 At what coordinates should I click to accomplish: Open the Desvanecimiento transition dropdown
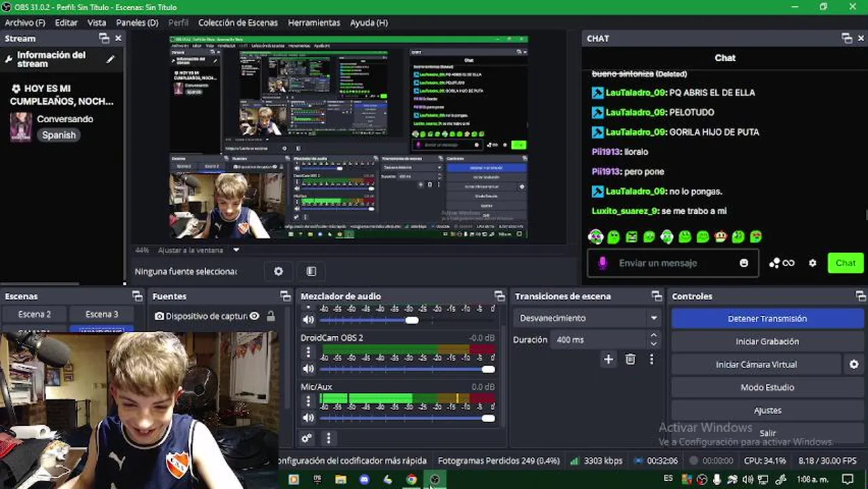(587, 318)
